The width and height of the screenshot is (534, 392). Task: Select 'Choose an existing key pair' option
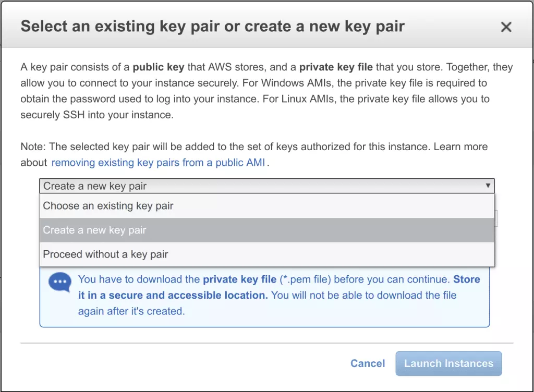(109, 205)
